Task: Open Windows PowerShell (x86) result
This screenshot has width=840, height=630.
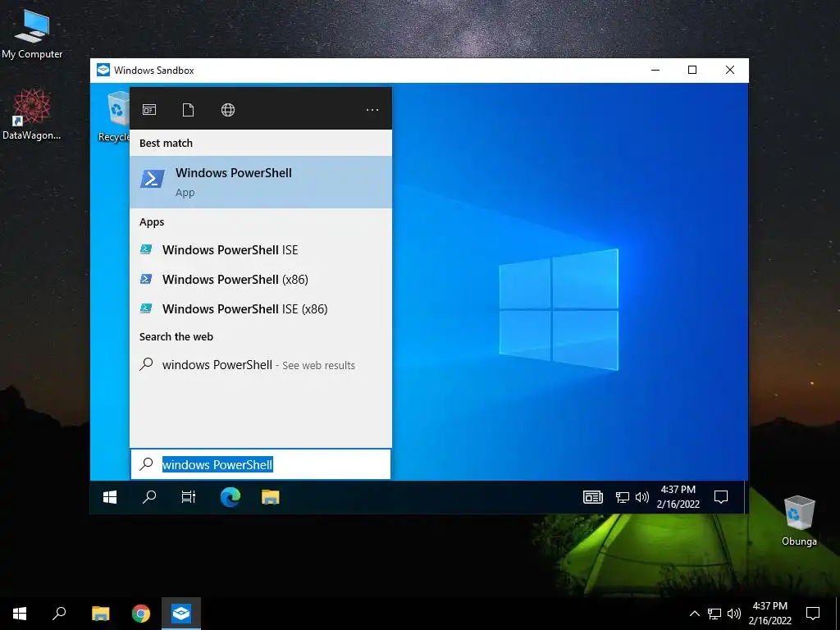Action: 261,279
